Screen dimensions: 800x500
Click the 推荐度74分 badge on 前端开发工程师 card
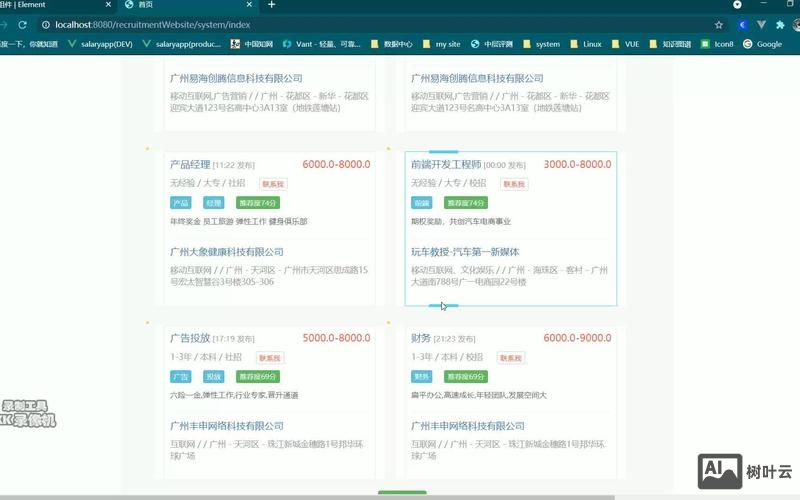(466, 203)
